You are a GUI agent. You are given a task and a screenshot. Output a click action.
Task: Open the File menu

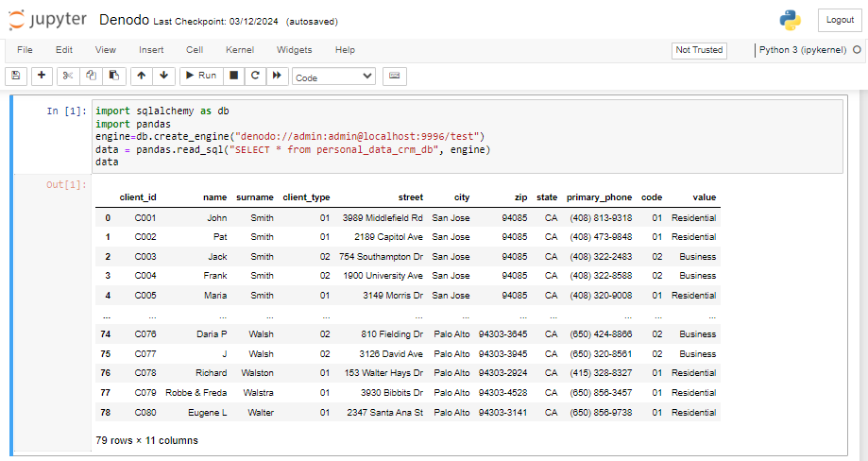tap(25, 50)
